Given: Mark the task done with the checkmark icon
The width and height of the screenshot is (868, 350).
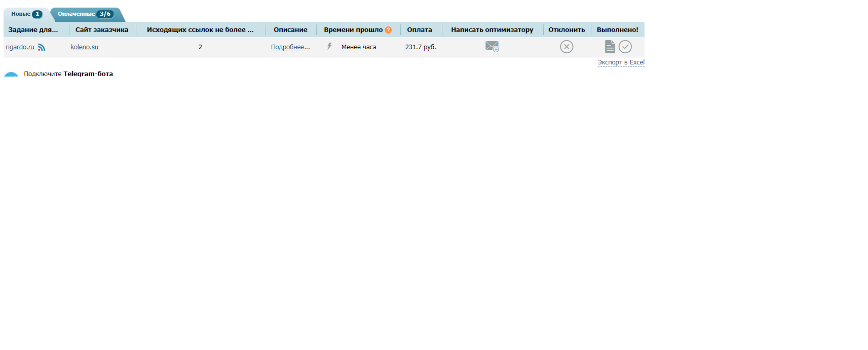Looking at the screenshot, I should tap(625, 47).
